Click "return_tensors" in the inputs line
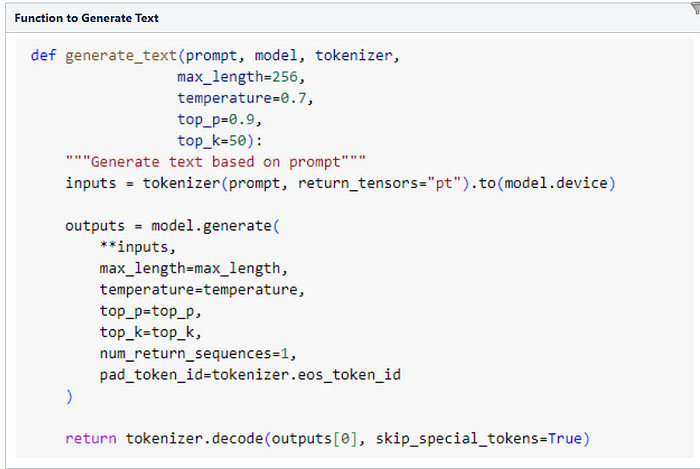Image resolution: width=700 pixels, height=469 pixels. pos(358,184)
